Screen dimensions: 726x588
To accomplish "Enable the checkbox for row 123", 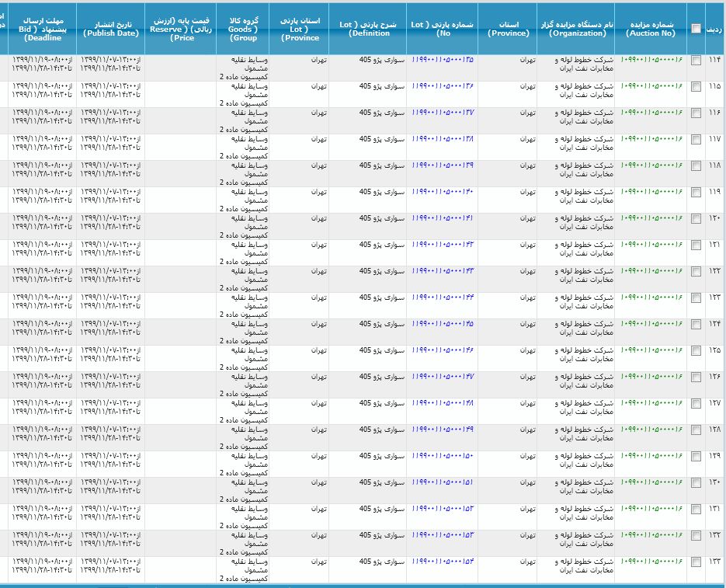I will pyautogui.click(x=696, y=297).
